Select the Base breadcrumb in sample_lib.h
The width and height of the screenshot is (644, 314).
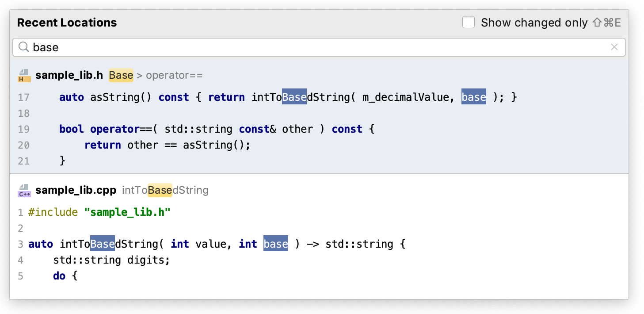121,76
